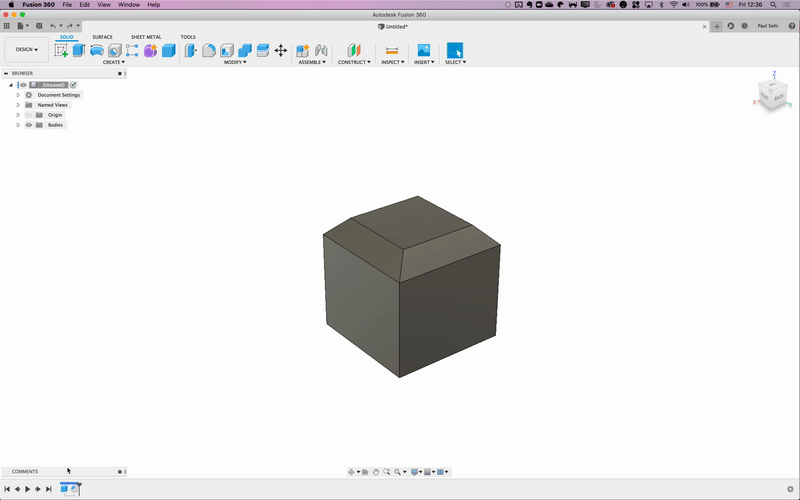Select the Rectangular Pattern tool
Screen dimensions: 800x500
click(132, 50)
